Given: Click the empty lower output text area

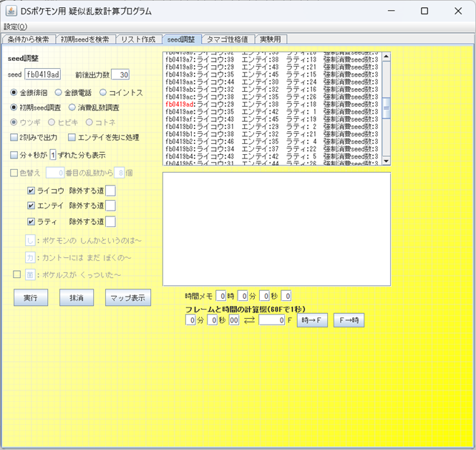Looking at the screenshot, I should point(276,229).
